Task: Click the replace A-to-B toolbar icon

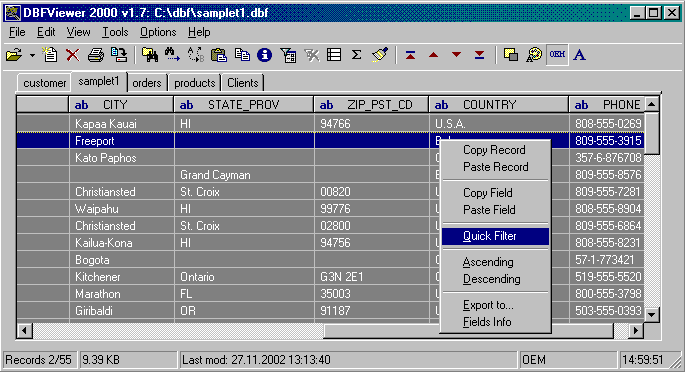Action: [x=196, y=55]
